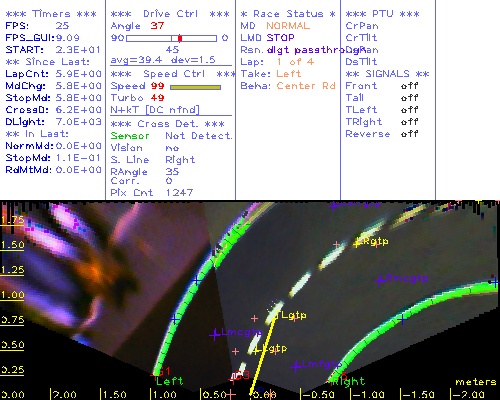Click the TLeft signal off indicator
This screenshot has width=500, height=400.
pos(409,110)
